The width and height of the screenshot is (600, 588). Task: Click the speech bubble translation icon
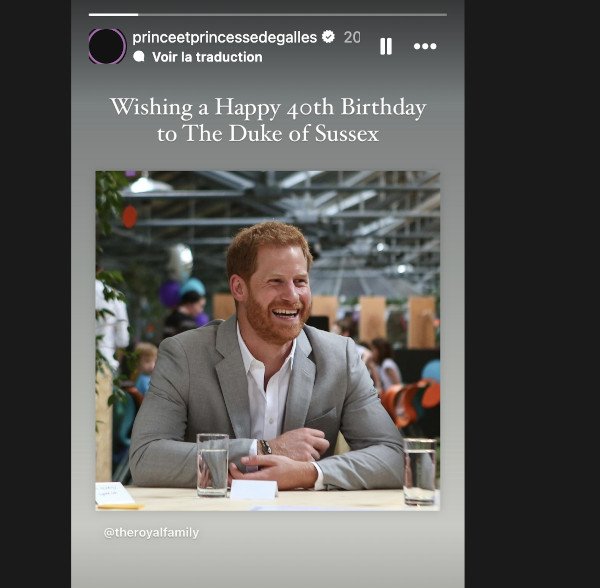(139, 57)
